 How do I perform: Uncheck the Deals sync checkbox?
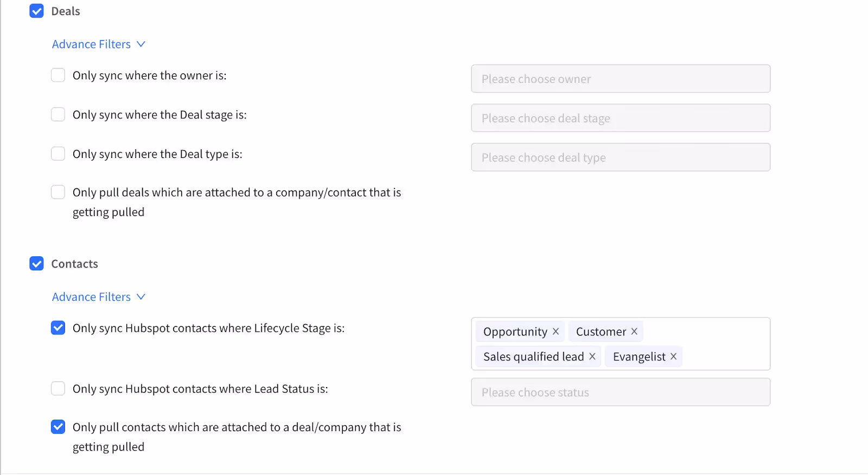[36, 11]
